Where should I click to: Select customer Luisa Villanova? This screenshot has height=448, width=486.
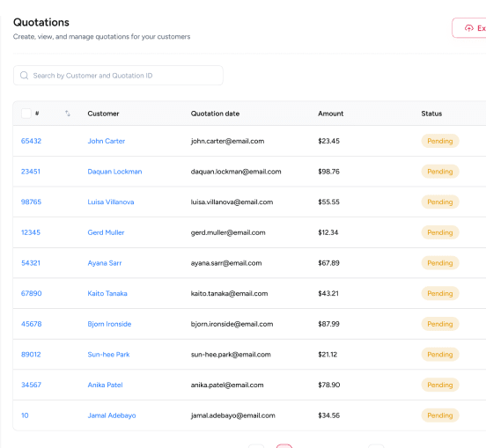(x=111, y=202)
